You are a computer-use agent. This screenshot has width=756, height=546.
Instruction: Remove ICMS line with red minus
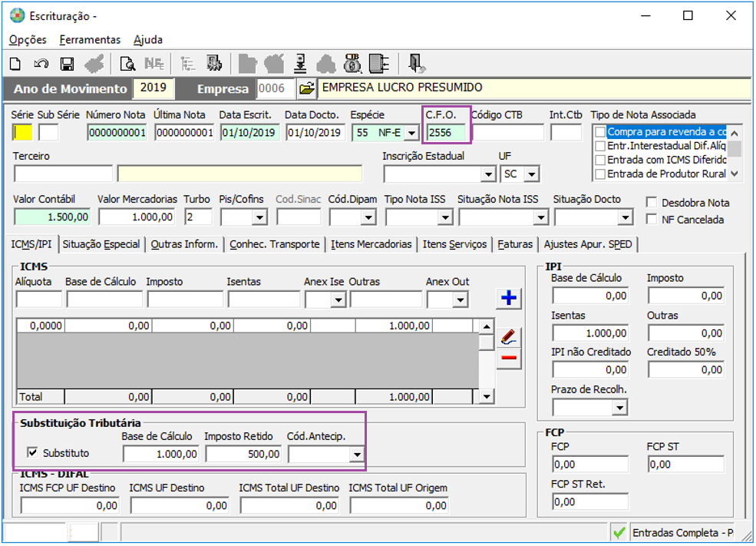509,358
